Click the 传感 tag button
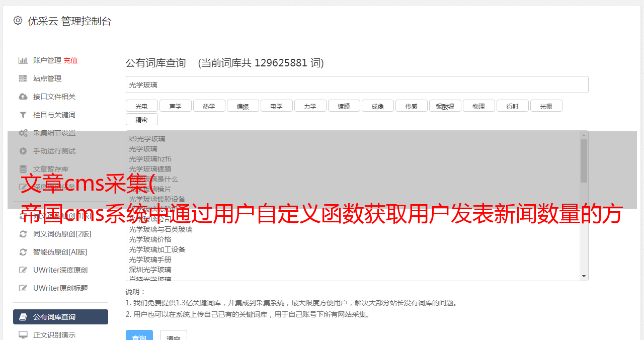Screen dimensions: 644x340 click(412, 106)
